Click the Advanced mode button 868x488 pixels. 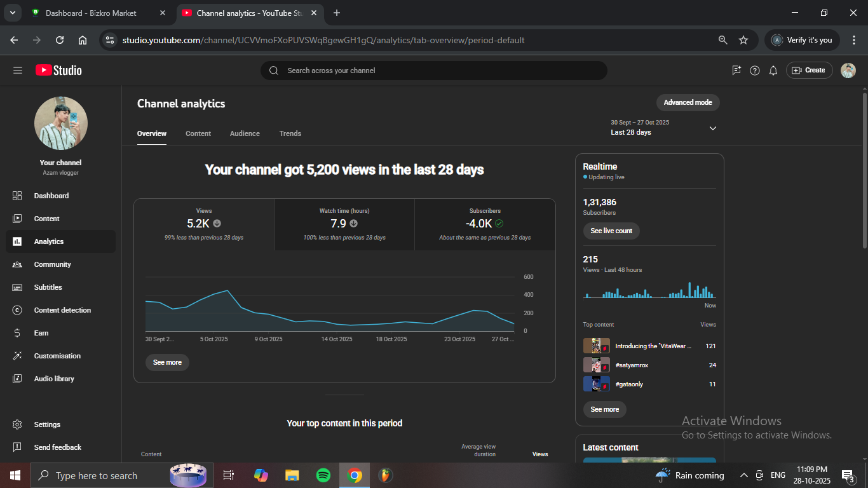688,102
